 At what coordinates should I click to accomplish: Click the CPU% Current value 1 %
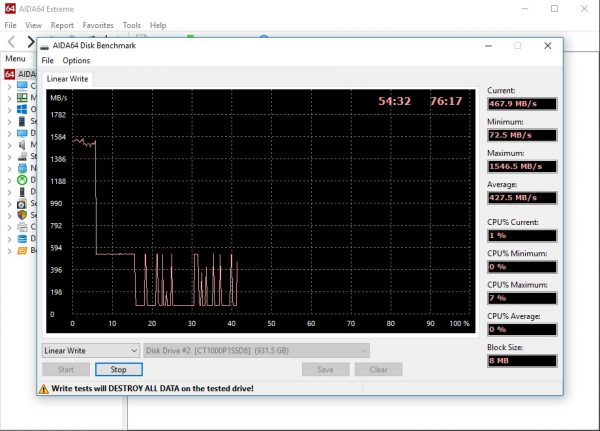click(522, 235)
